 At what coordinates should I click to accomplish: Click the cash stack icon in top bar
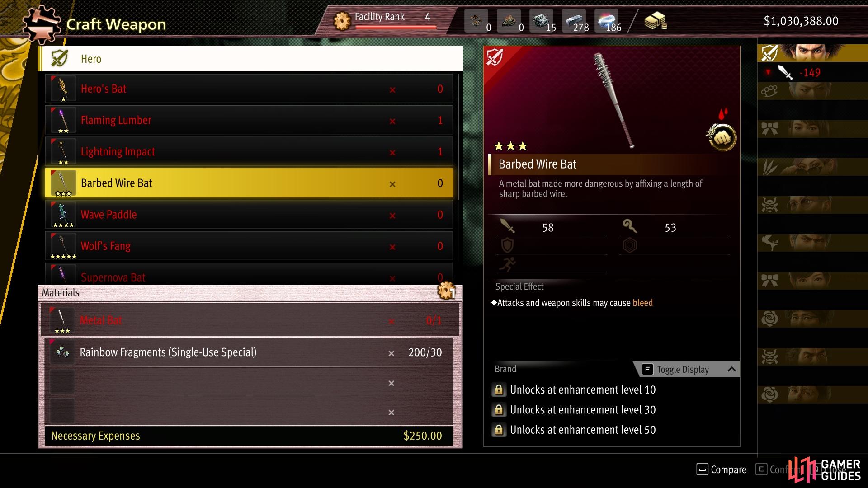click(656, 21)
